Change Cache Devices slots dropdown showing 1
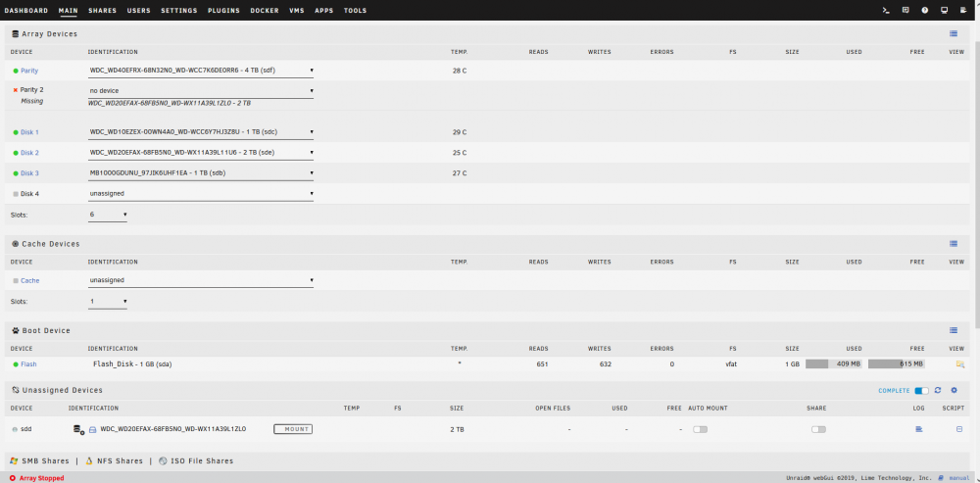 coord(108,301)
